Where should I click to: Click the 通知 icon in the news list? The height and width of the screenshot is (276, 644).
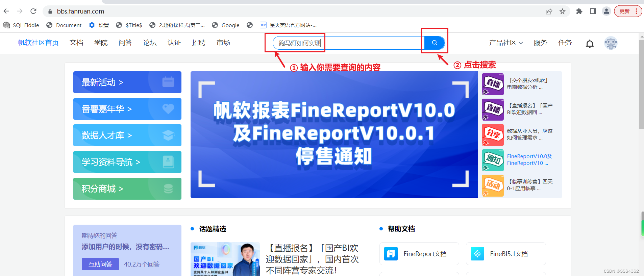click(493, 160)
